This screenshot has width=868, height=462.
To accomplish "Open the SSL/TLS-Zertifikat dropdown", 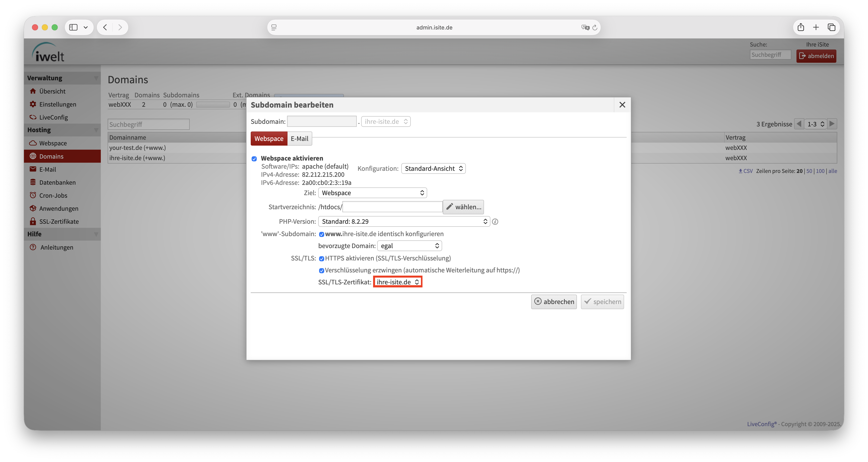I will tap(397, 282).
